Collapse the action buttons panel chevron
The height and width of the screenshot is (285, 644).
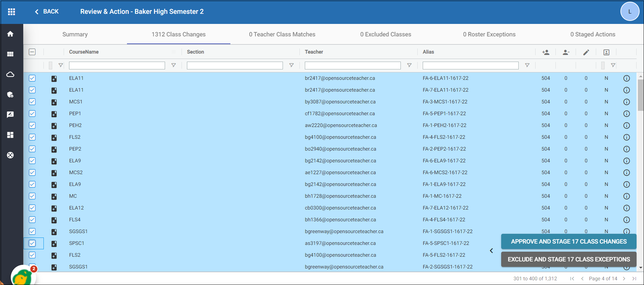[x=491, y=251]
